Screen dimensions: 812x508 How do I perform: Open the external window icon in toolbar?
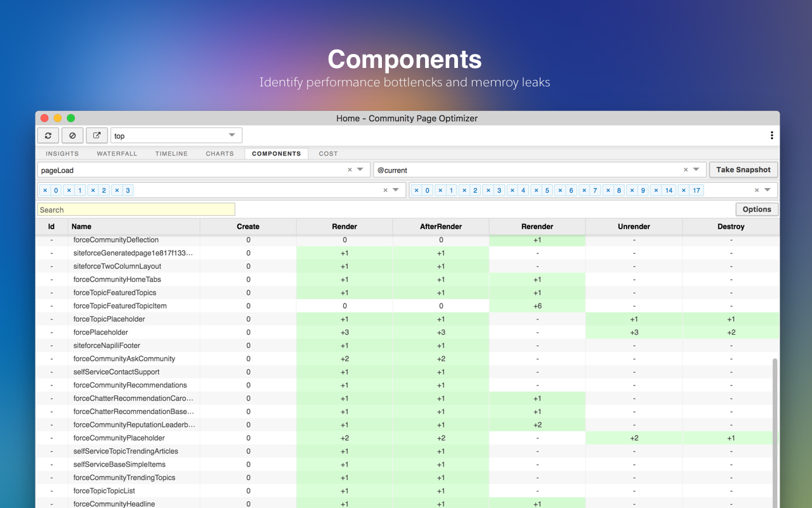pyautogui.click(x=96, y=135)
